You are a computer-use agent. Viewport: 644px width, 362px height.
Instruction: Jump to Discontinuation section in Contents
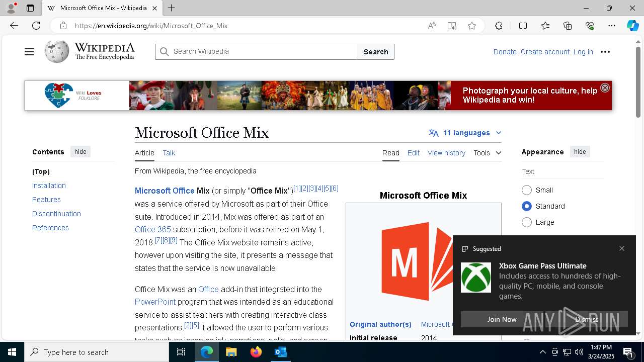click(56, 214)
